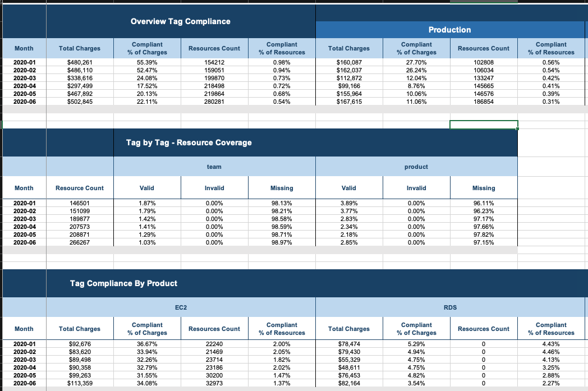Click the fill handle of the selected cell
This screenshot has width=588, height=391.
point(516,128)
